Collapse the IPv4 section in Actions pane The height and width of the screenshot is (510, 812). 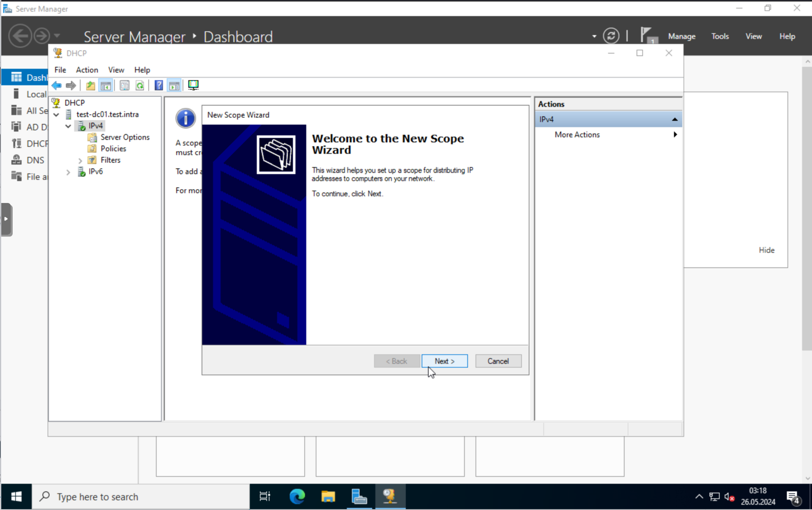(675, 120)
